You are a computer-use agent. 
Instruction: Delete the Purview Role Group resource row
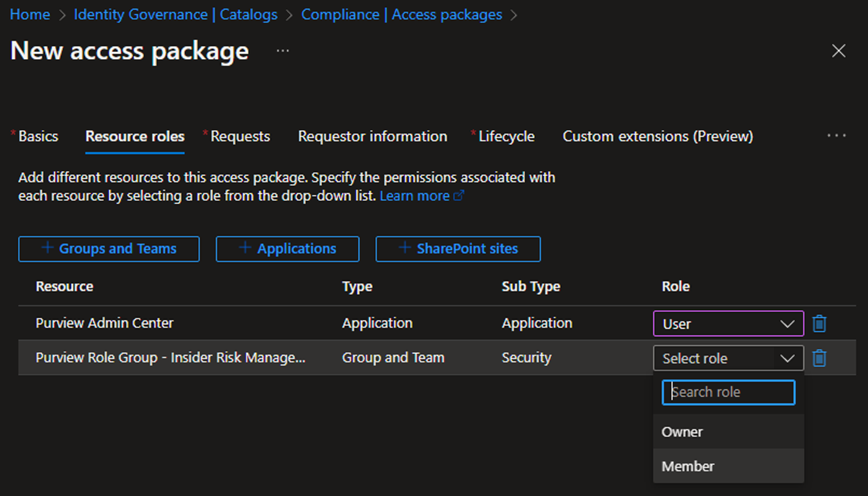pyautogui.click(x=820, y=358)
